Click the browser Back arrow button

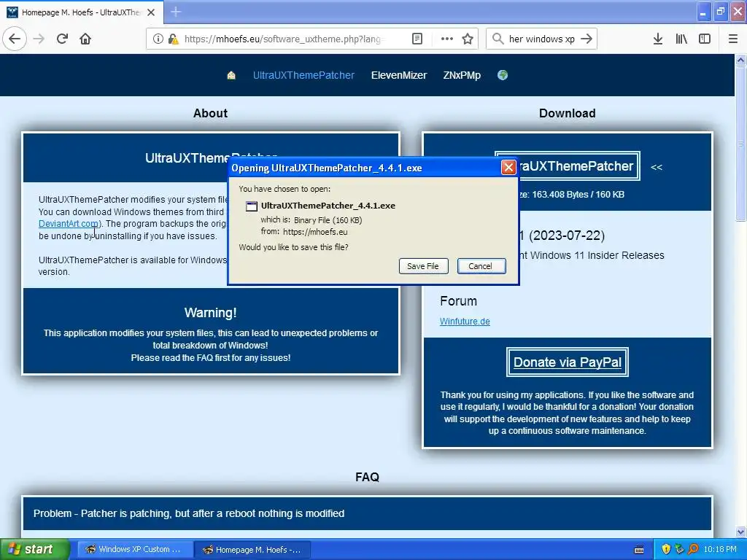point(15,39)
